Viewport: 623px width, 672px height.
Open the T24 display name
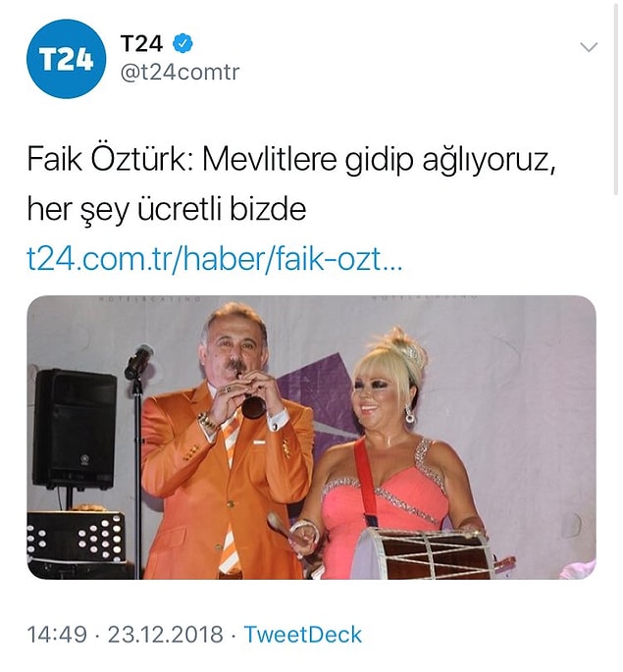pos(142,43)
